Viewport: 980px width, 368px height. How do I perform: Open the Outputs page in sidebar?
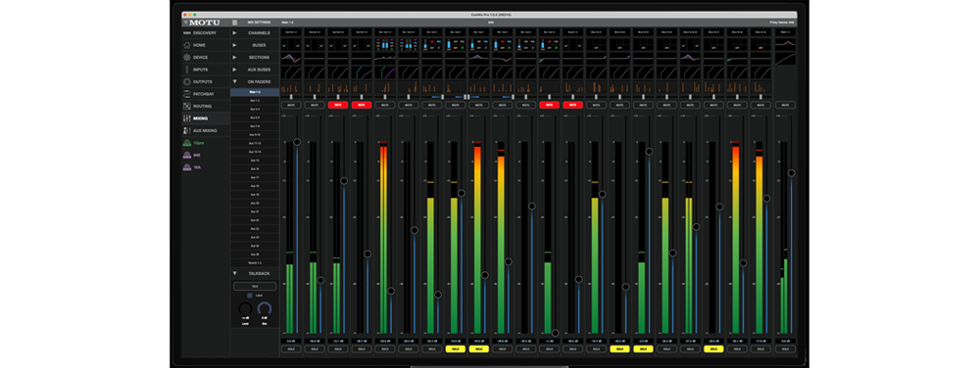point(205,81)
